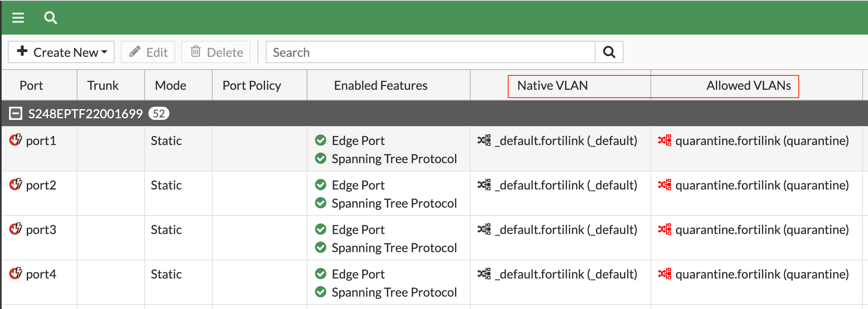Toggle the Spanning Tree Protocol indicator on port1
Image resolution: width=868 pixels, height=309 pixels.
point(321,159)
